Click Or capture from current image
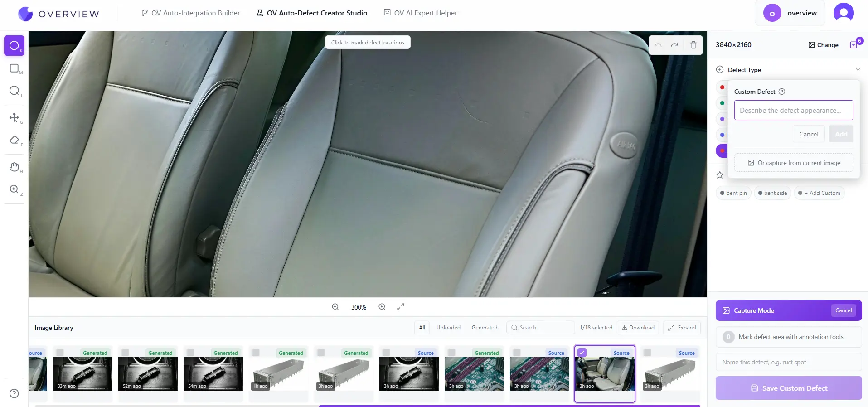Screen dimensions: 868x407 click(x=794, y=163)
